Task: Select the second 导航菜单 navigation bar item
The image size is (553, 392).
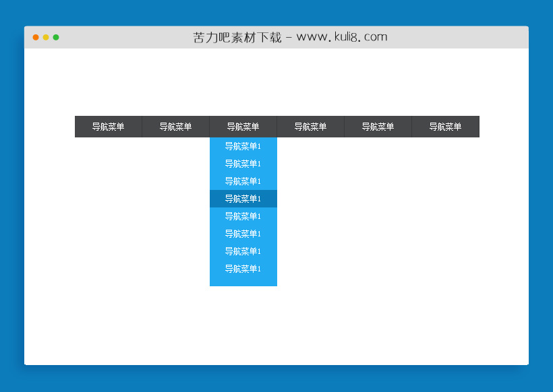Action: [175, 127]
